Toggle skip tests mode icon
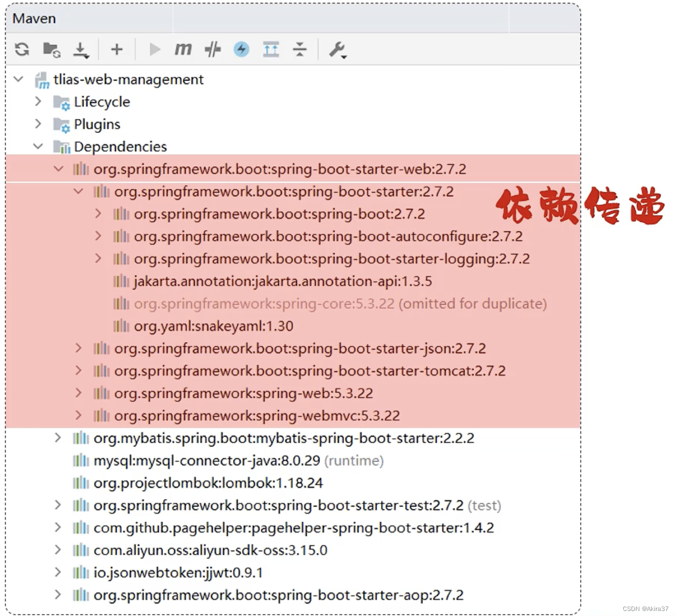The image size is (676, 616). pos(213,49)
